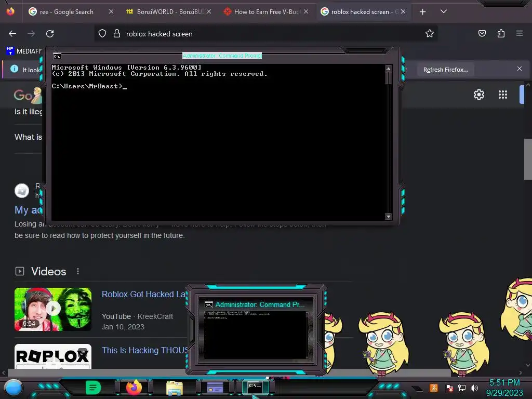Open the MEDIAFIRE bookmark
Viewport: 532px width, 399px height.
tap(24, 51)
